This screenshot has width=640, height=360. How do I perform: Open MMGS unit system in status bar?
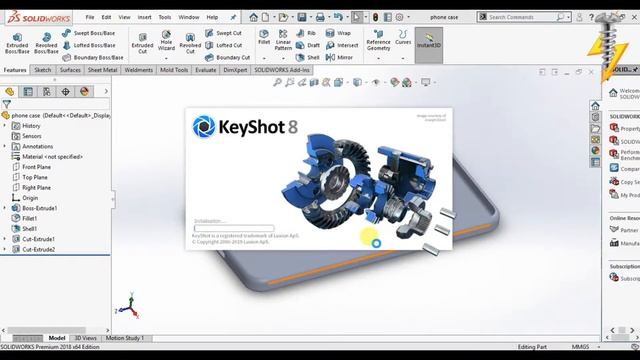[580, 347]
